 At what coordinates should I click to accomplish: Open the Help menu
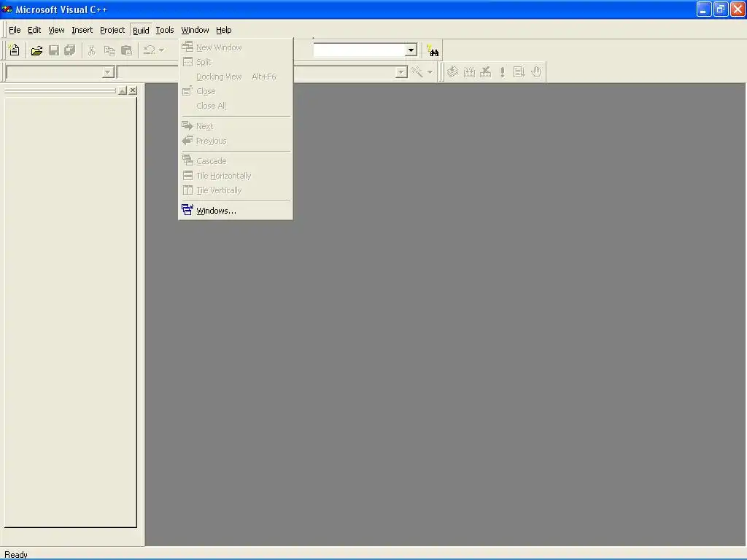pyautogui.click(x=223, y=30)
